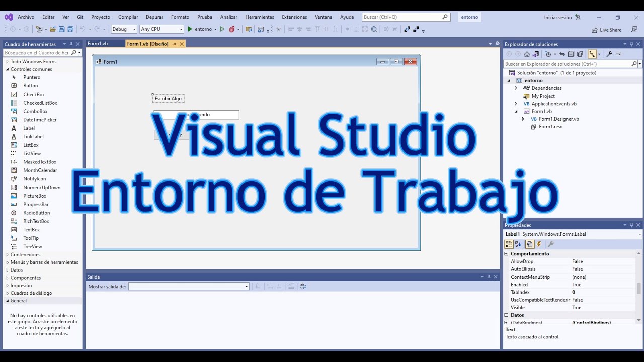Click the Hot Reload flame icon

(x=232, y=29)
